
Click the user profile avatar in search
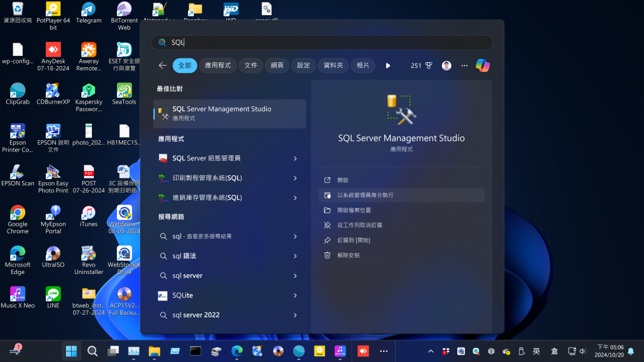click(x=447, y=65)
